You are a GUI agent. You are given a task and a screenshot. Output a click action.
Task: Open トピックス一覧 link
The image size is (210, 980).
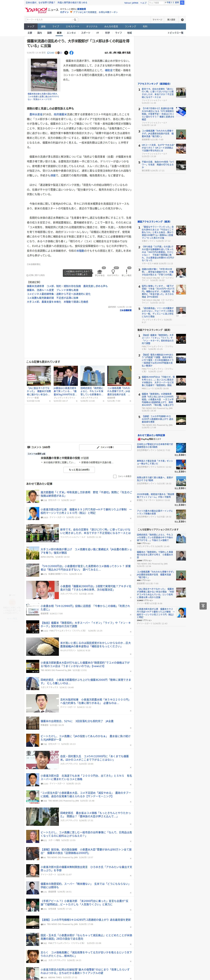tap(176, 33)
